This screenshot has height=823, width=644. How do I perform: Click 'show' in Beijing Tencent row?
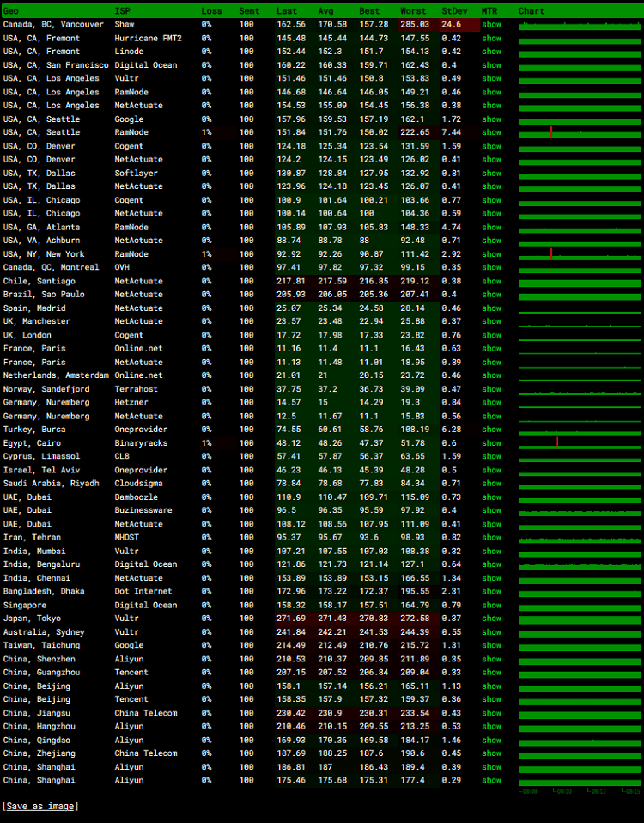pyautogui.click(x=491, y=699)
